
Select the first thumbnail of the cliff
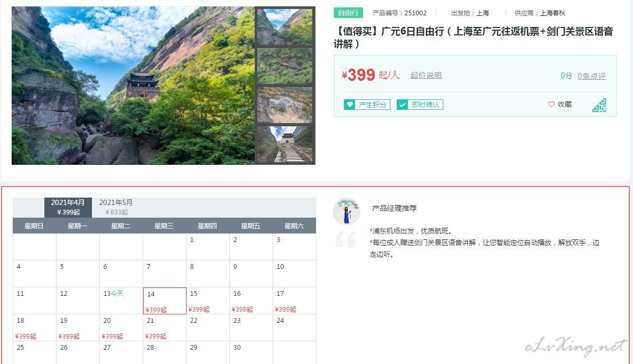click(285, 27)
